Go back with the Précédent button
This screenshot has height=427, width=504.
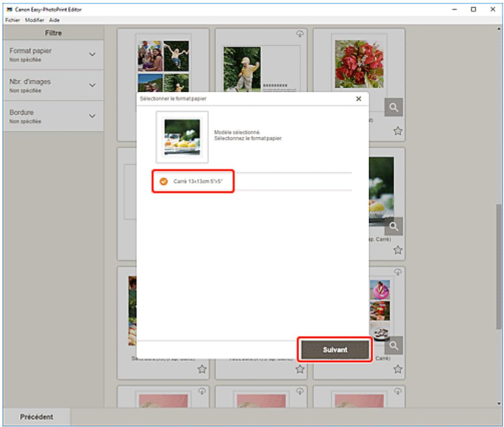[36, 417]
